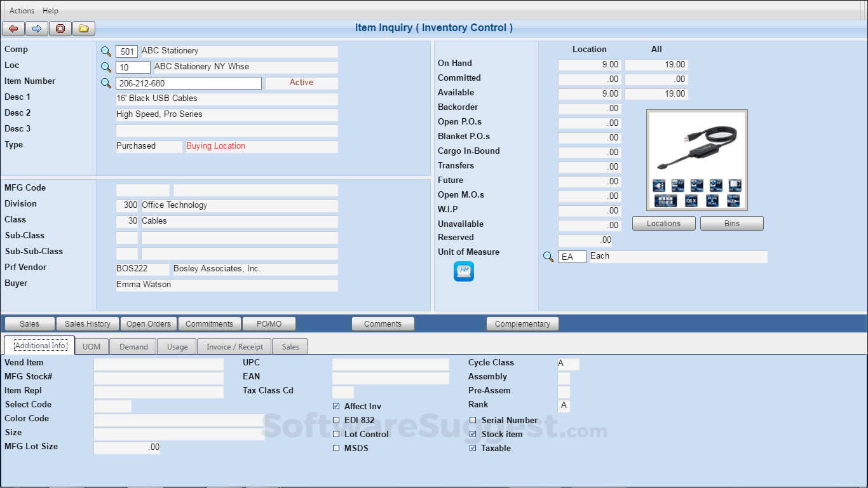Open the Actions menu
The image size is (868, 488).
(21, 10)
